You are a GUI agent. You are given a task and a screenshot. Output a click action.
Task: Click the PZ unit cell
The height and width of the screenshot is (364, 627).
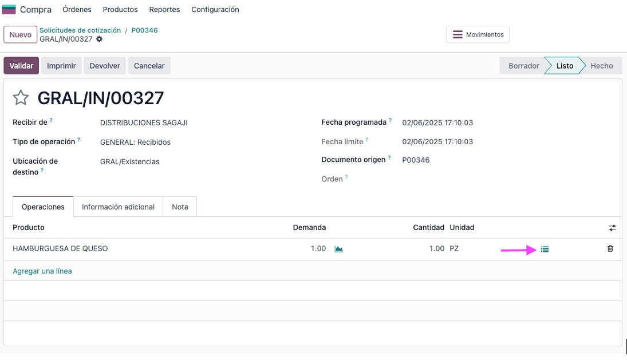pyautogui.click(x=454, y=248)
